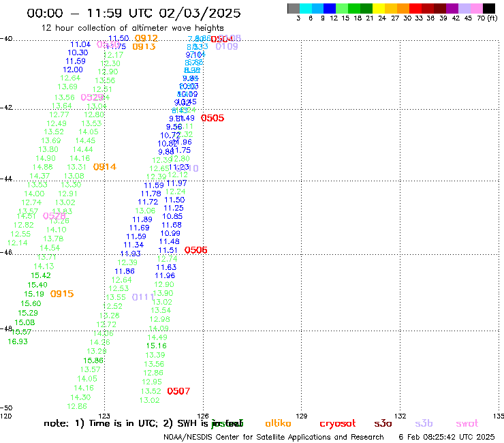Click the wave height value 11.78
The width and height of the screenshot is (504, 443).
pyautogui.click(x=151, y=194)
